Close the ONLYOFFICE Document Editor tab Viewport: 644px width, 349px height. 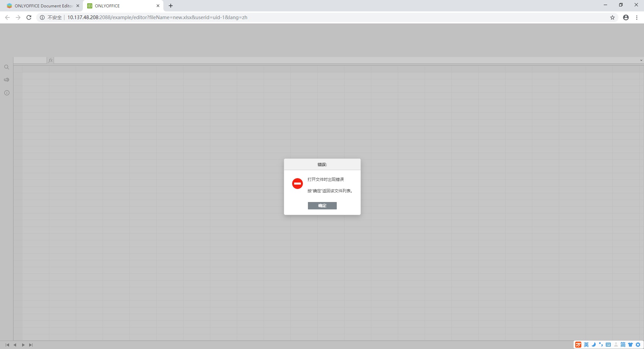78,6
